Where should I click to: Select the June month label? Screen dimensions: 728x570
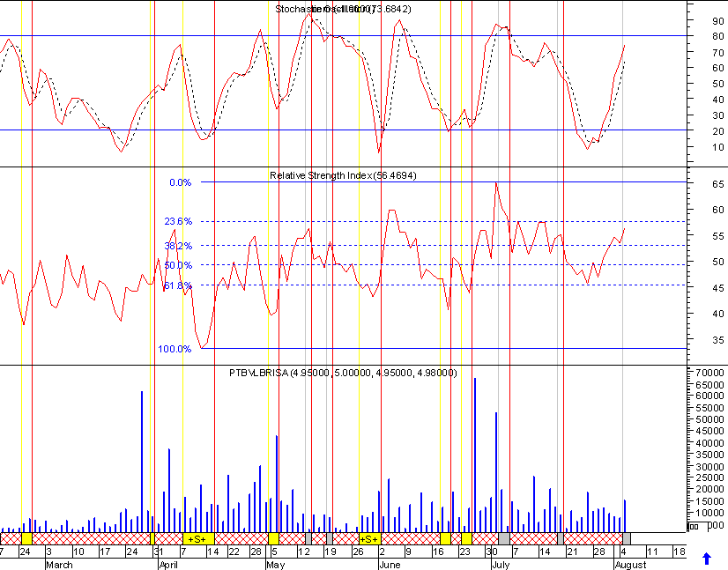click(x=390, y=565)
